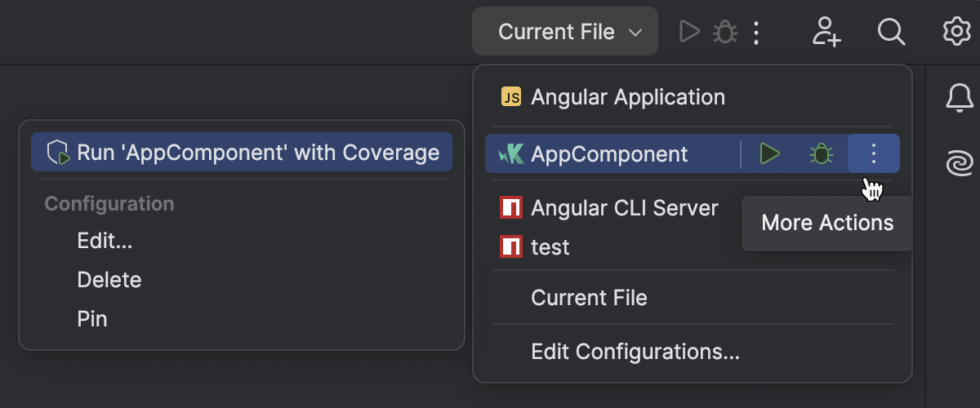The width and height of the screenshot is (980, 408).
Task: Open Edit Configurations dialog
Action: (x=635, y=353)
